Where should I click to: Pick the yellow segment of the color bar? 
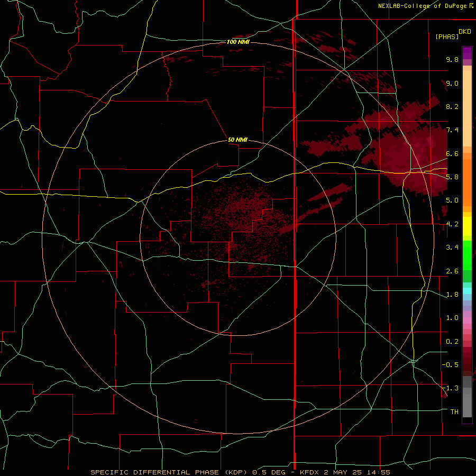point(467,226)
